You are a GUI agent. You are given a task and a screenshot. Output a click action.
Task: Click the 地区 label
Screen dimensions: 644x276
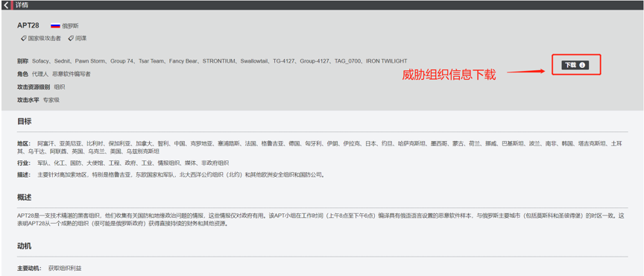(24, 143)
